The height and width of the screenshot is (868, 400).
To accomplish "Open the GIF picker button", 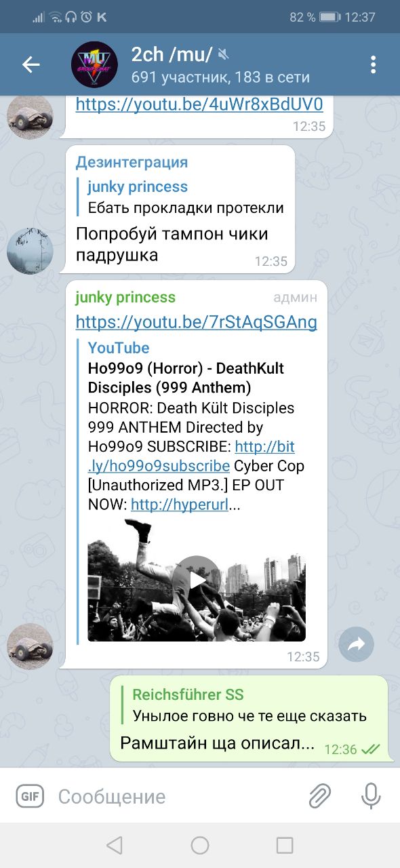I will pyautogui.click(x=30, y=796).
